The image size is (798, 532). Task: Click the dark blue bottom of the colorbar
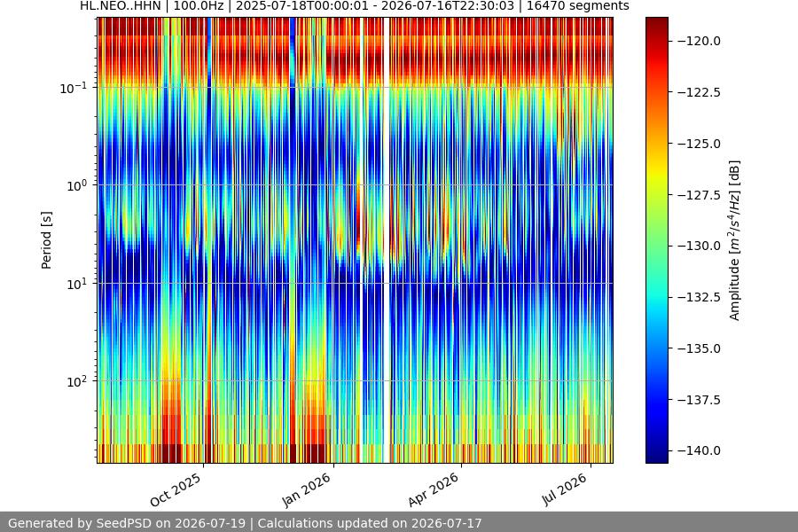656,456
